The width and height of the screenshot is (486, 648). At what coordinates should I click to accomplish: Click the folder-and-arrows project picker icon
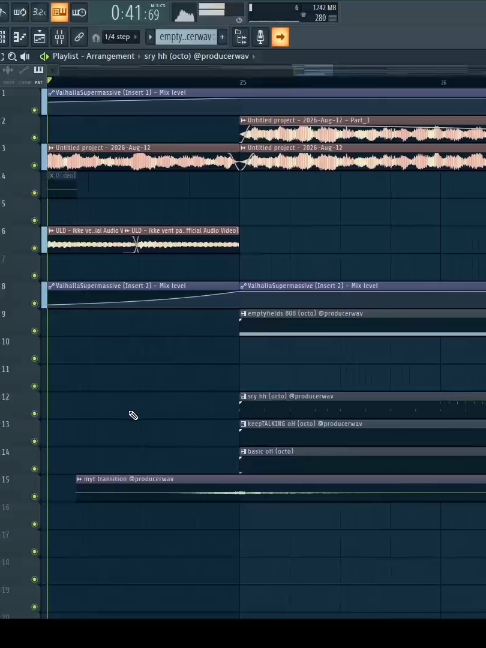[x=241, y=37]
